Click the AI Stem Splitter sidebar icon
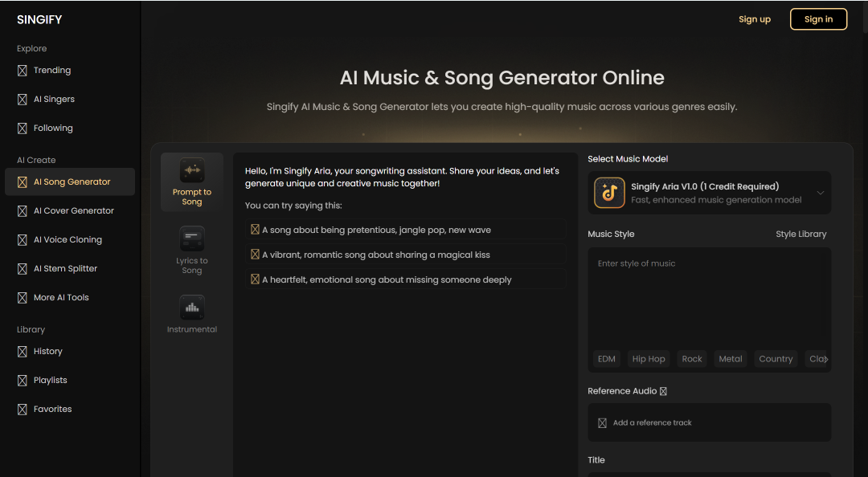 click(x=23, y=268)
